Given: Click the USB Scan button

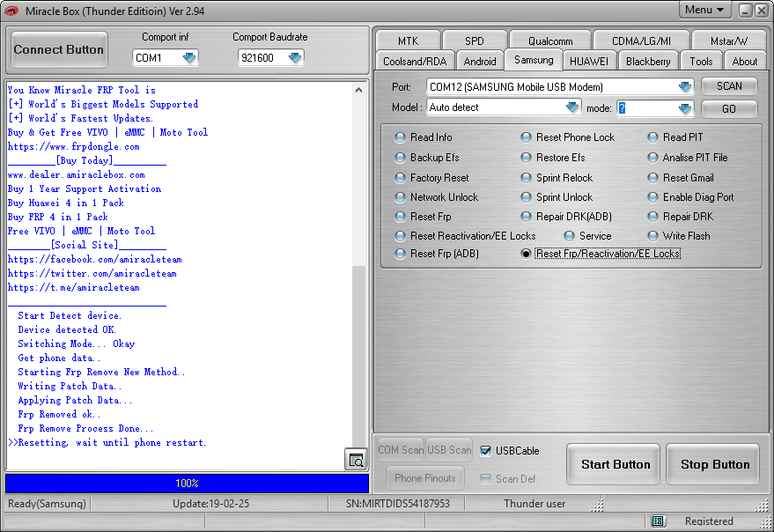Looking at the screenshot, I should tap(449, 450).
